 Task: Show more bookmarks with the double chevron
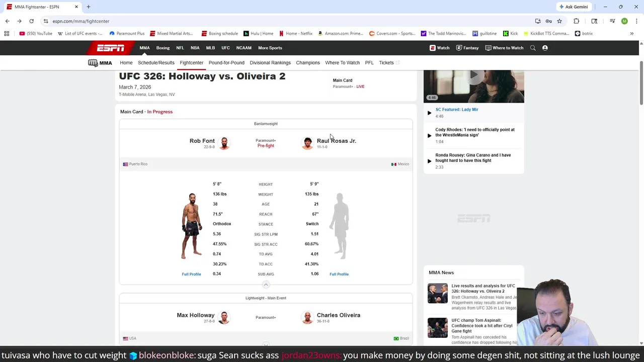[632, 34]
